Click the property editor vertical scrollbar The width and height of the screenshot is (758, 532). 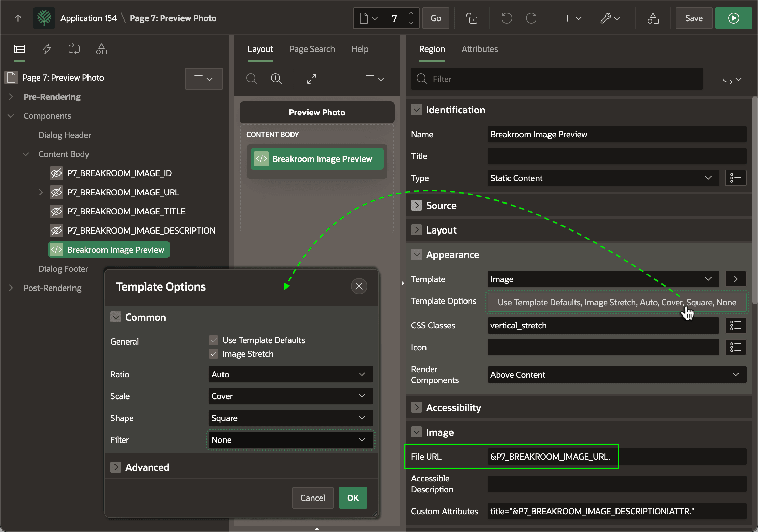click(x=755, y=200)
